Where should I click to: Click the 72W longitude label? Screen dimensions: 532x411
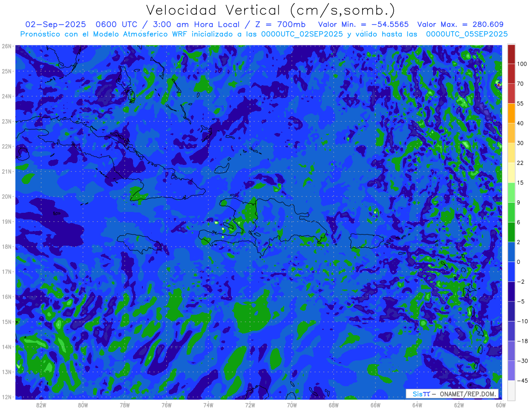pyautogui.click(x=250, y=405)
